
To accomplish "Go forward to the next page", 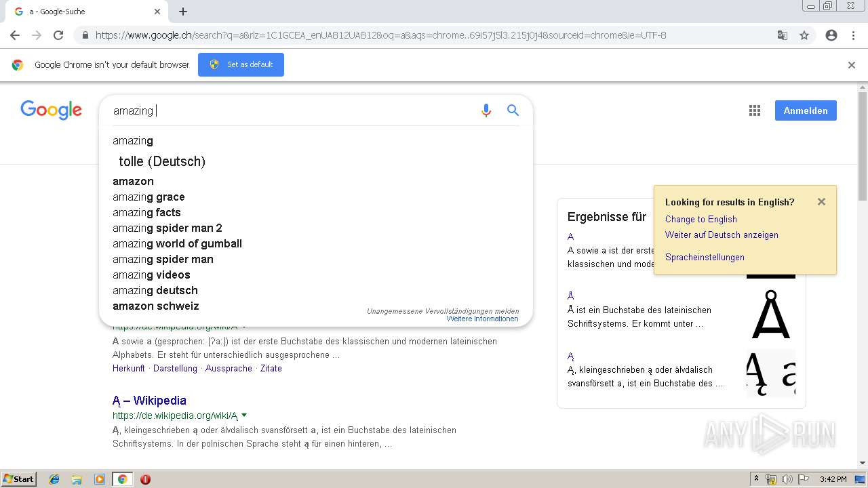I will (37, 35).
